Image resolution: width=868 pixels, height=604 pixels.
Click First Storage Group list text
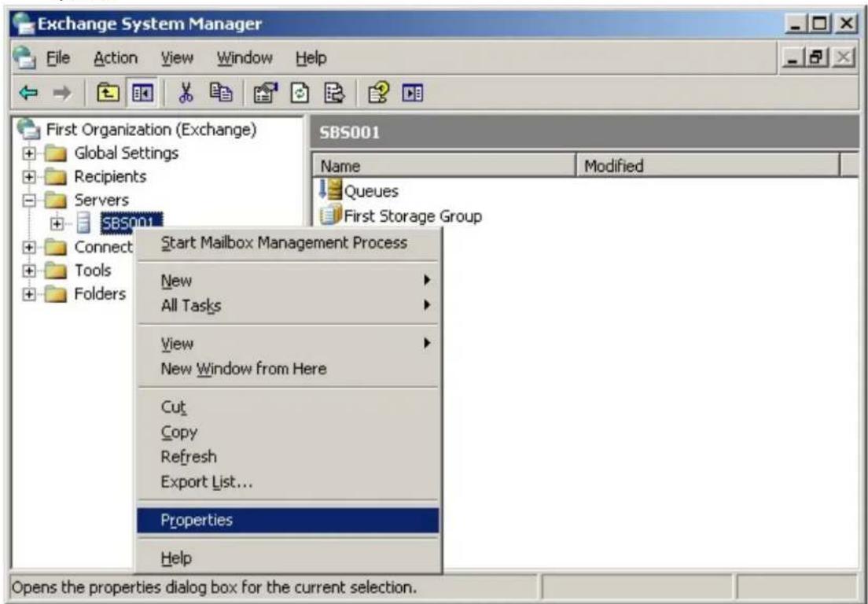413,216
